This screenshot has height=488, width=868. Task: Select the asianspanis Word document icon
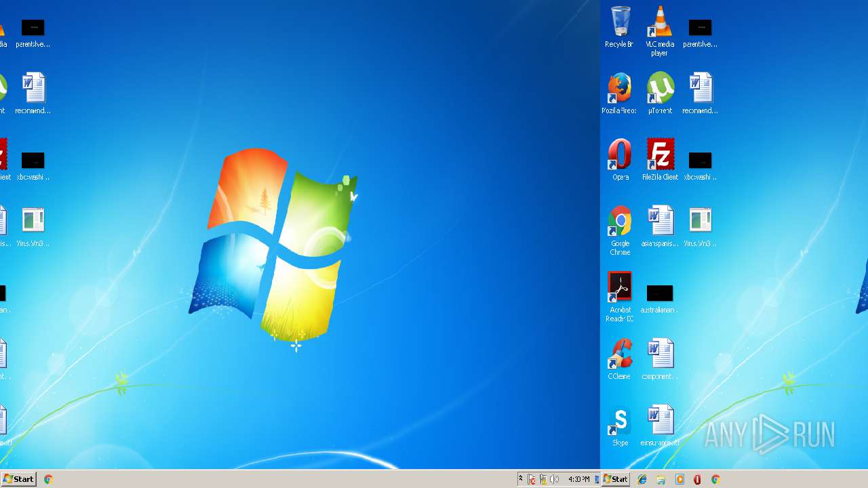coord(660,226)
